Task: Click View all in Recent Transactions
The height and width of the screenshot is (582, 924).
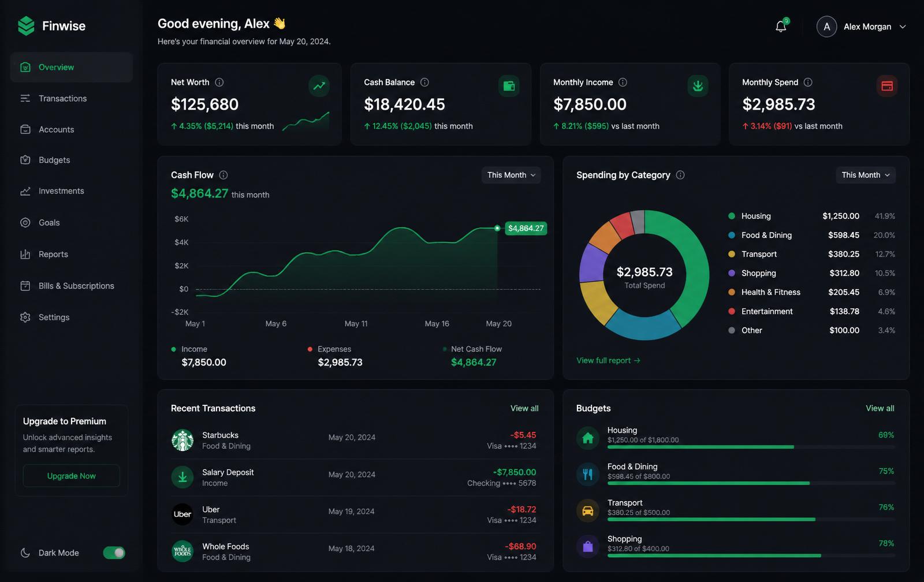Action: (524, 408)
